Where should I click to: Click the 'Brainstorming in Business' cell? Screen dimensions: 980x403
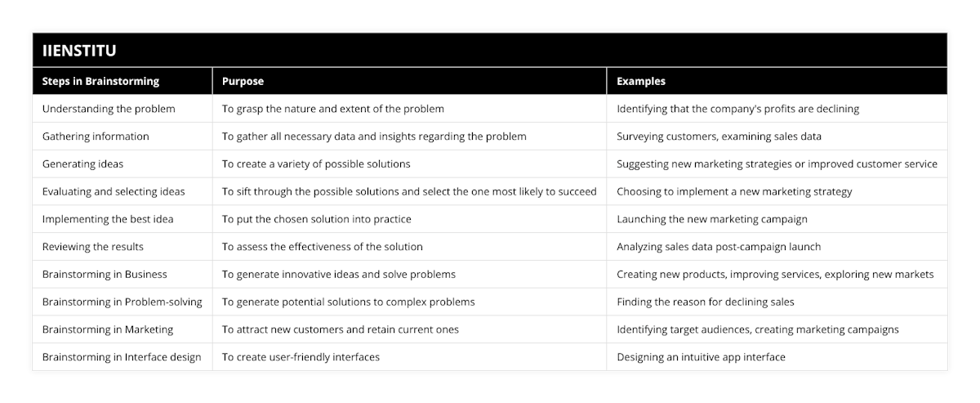[105, 274]
